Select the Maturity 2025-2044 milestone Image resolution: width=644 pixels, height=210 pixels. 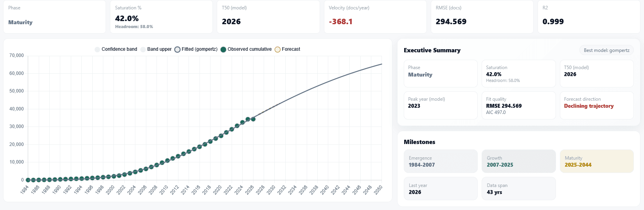tap(596, 161)
